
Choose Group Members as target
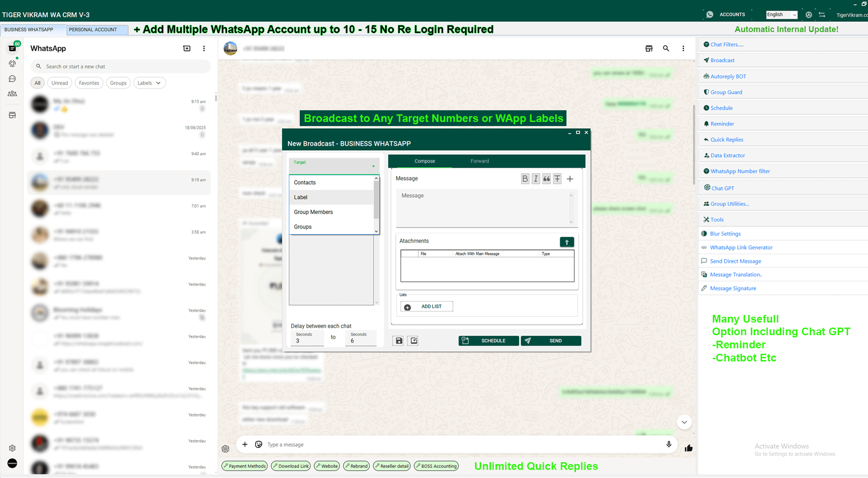331,212
